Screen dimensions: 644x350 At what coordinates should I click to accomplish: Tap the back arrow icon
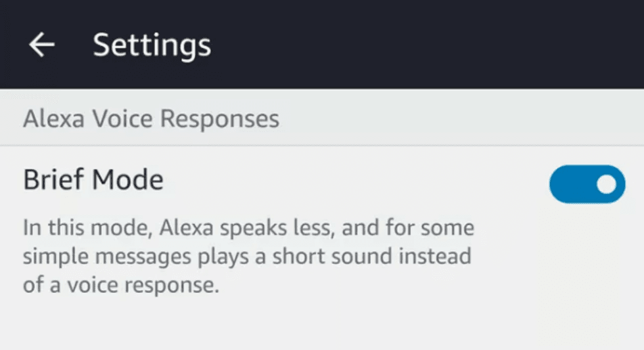tap(42, 45)
